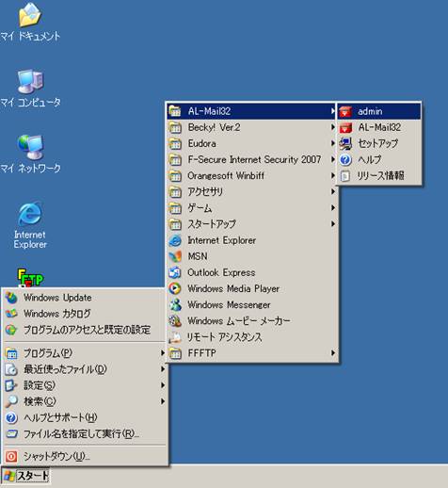Select admin in AL-Mail32 submenu
The width and height of the screenshot is (448, 488).
(x=379, y=111)
